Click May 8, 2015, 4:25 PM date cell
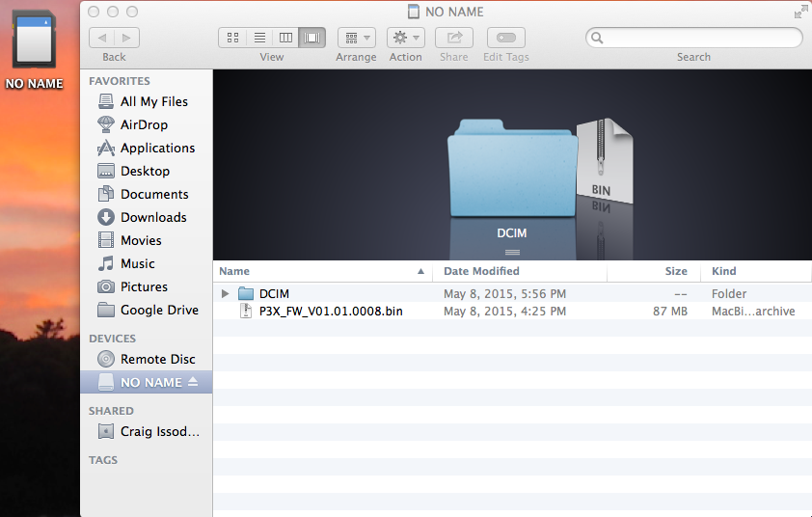Screen dimensions: 812x517 tap(505, 312)
